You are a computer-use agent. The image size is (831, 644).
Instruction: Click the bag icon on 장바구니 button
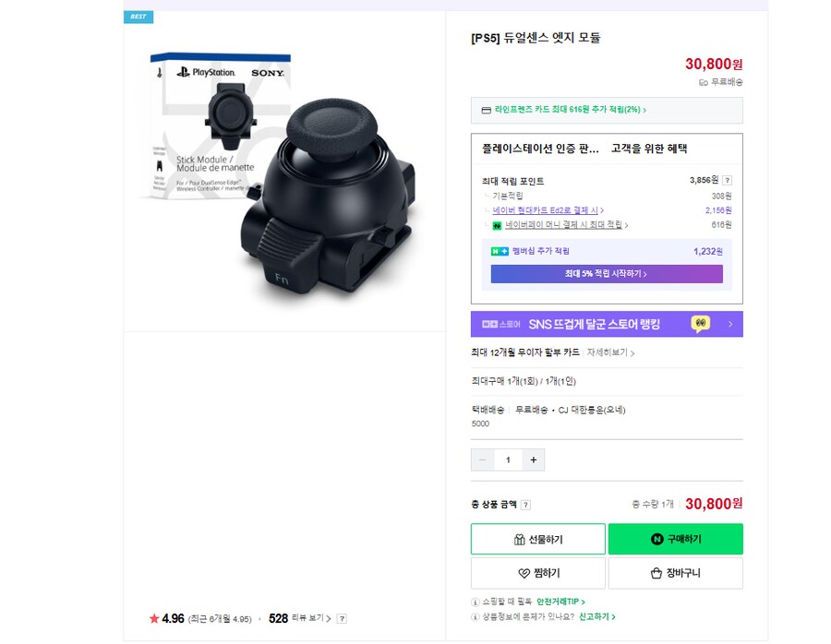pyautogui.click(x=656, y=573)
